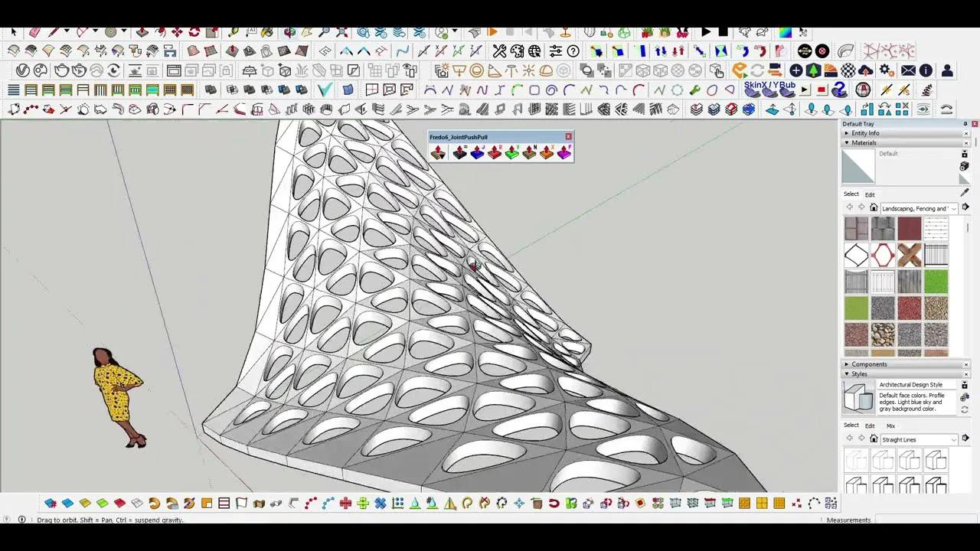
Task: Toggle the auto-hide pin on Default Tray
Action: (x=965, y=124)
